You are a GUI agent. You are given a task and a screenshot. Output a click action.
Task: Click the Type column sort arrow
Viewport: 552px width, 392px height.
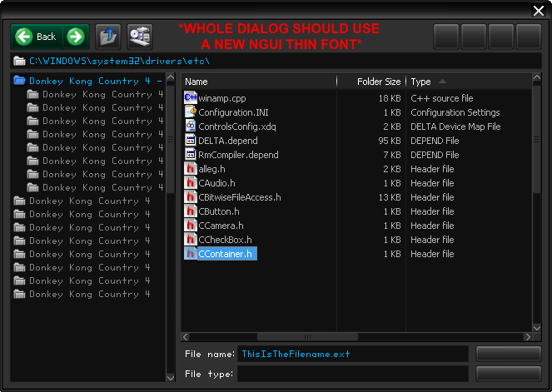coord(442,82)
